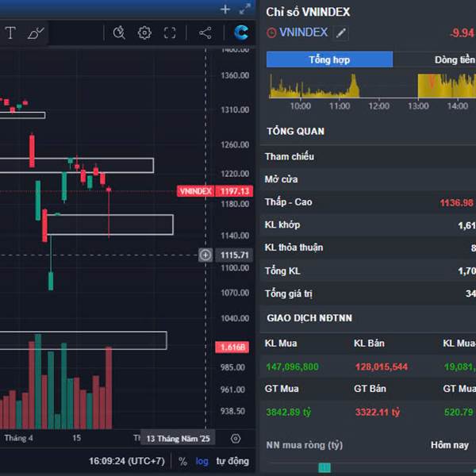The width and height of the screenshot is (476, 476).
Task: Open timezone menu at 16:09:24 (UTC+7)
Action: 127,461
